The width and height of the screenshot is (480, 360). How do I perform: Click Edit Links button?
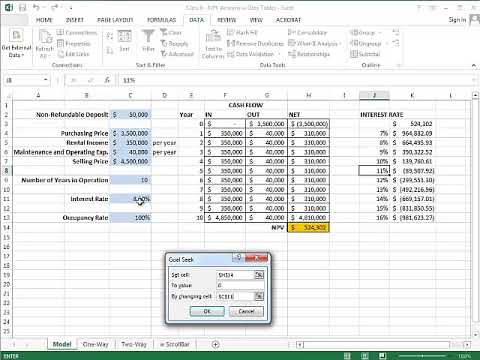(x=73, y=54)
